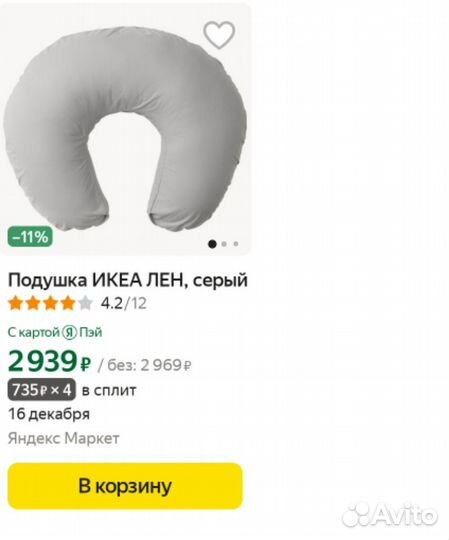Add item with В корзину button
Screen dimensions: 449x540
click(125, 486)
